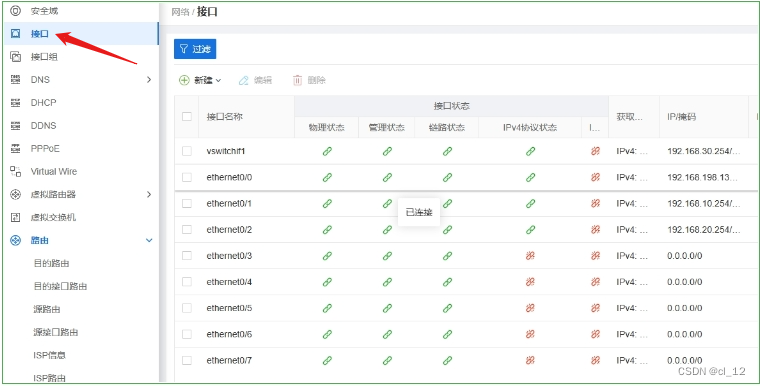Viewport: 760px width, 386px height.
Task: Open Virtual Wire settings
Action: pos(54,171)
